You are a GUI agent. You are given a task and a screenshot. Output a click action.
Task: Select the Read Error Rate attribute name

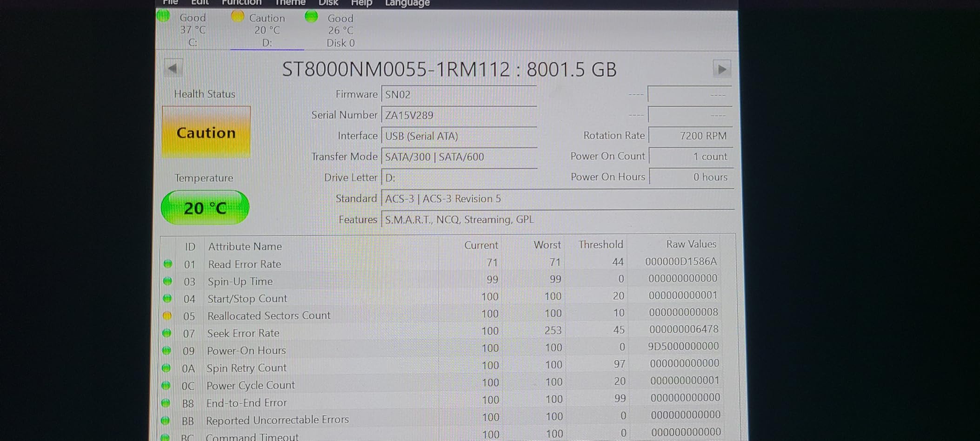pyautogui.click(x=245, y=264)
